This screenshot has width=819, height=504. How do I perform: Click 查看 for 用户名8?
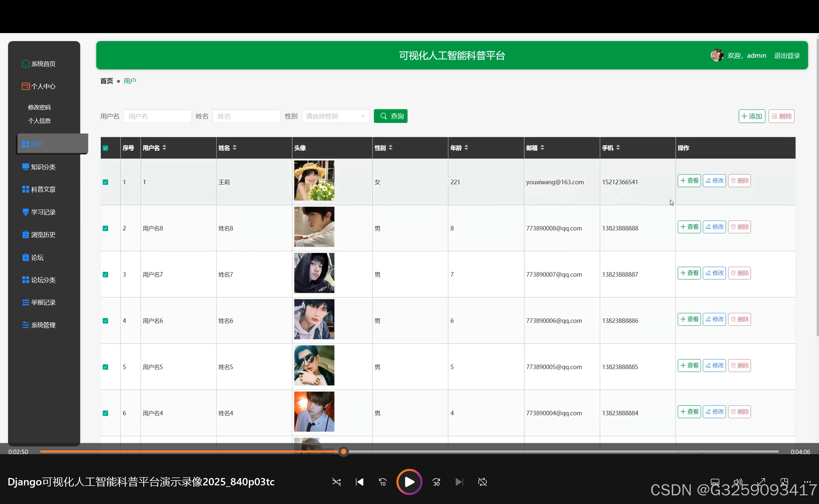689,227
